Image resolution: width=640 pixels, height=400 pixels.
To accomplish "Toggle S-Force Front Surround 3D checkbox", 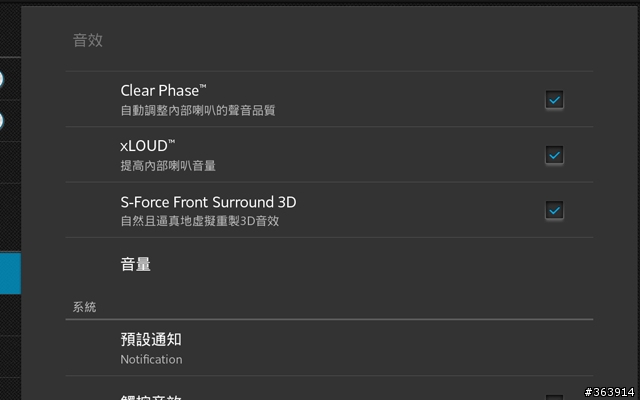I will click(x=554, y=210).
